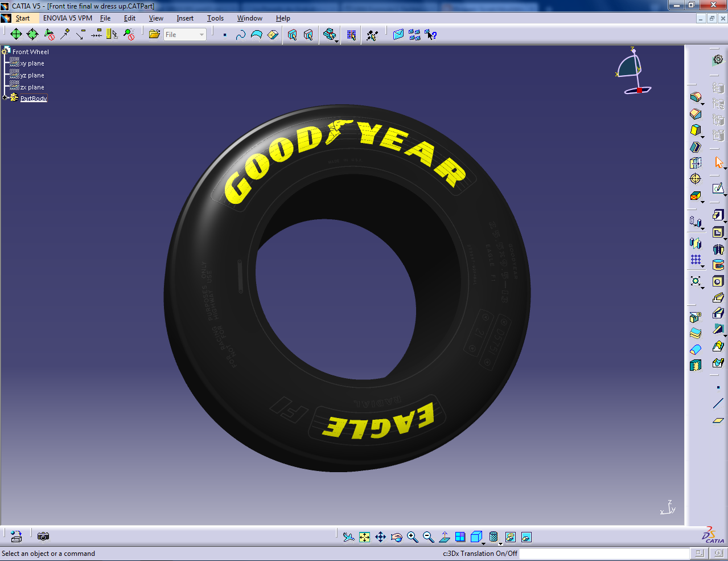Select zx plane in specification tree
The image size is (728, 561).
click(x=32, y=88)
